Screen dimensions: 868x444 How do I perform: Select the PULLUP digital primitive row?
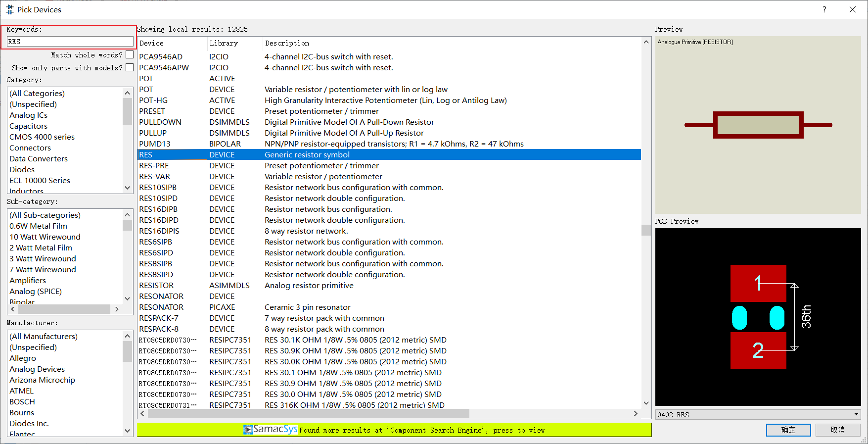389,133
